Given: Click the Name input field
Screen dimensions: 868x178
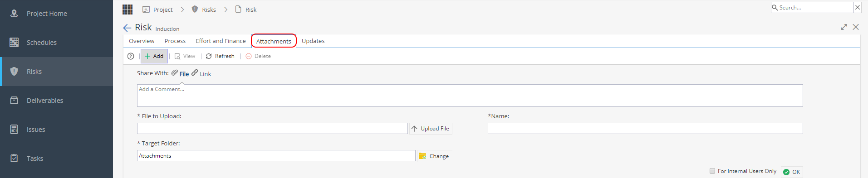Looking at the screenshot, I should [x=645, y=129].
